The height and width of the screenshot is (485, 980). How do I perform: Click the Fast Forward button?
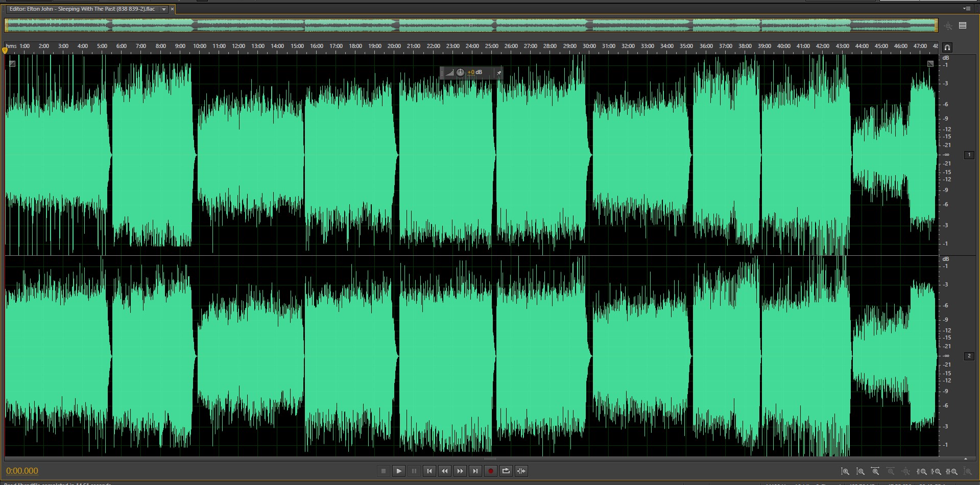pyautogui.click(x=460, y=471)
